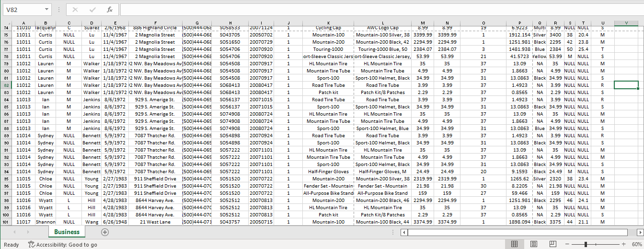Click the formula bar Enter checkmark icon
Image resolution: width=644 pixels, height=249 pixels.
pos(92,10)
